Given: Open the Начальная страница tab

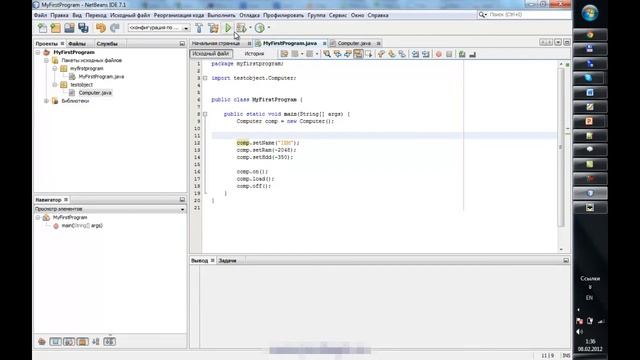Looking at the screenshot, I should tap(216, 43).
